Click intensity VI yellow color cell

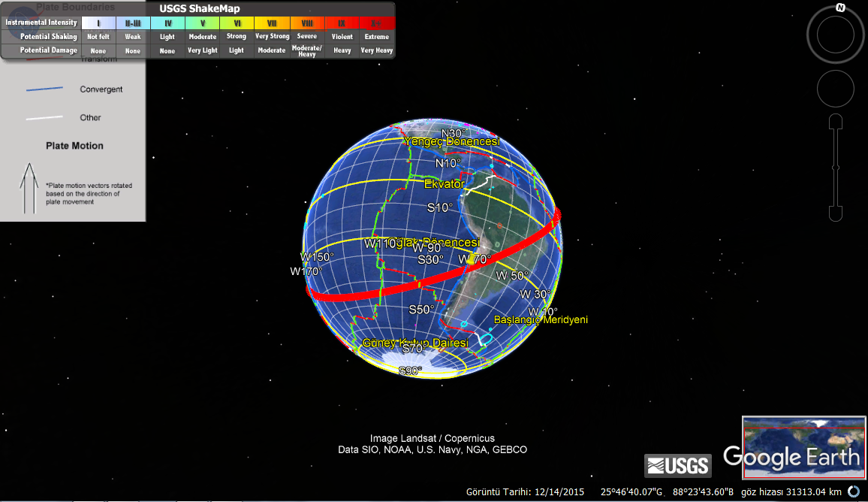tap(237, 23)
